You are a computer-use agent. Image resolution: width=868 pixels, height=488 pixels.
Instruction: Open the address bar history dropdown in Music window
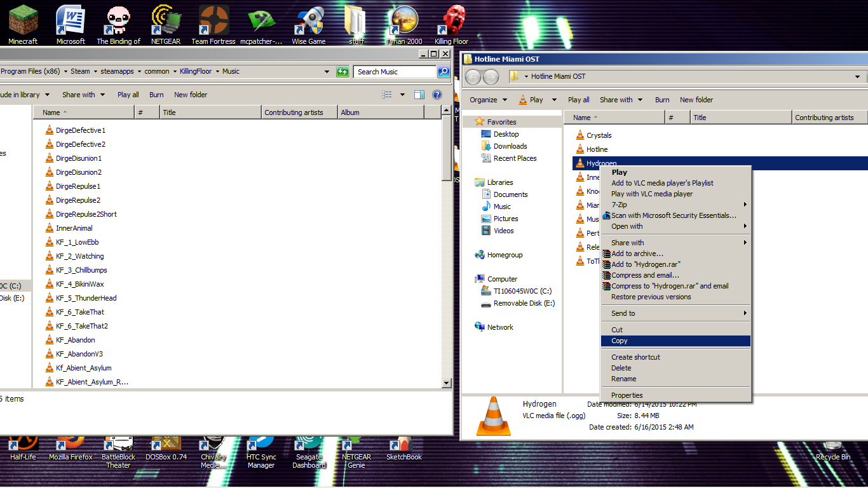tap(327, 72)
